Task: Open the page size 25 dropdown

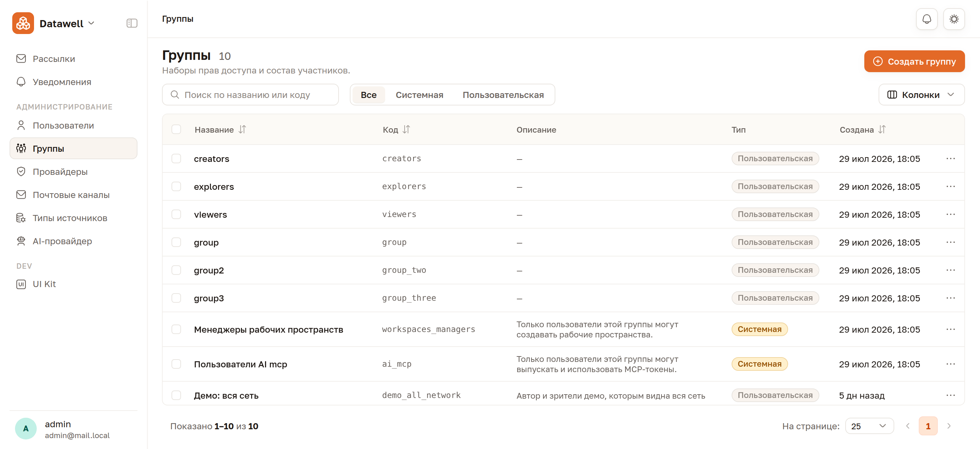Action: 869,426
